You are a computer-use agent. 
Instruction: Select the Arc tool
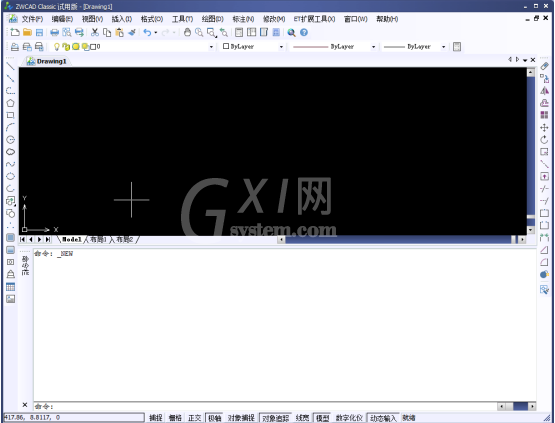click(x=11, y=127)
